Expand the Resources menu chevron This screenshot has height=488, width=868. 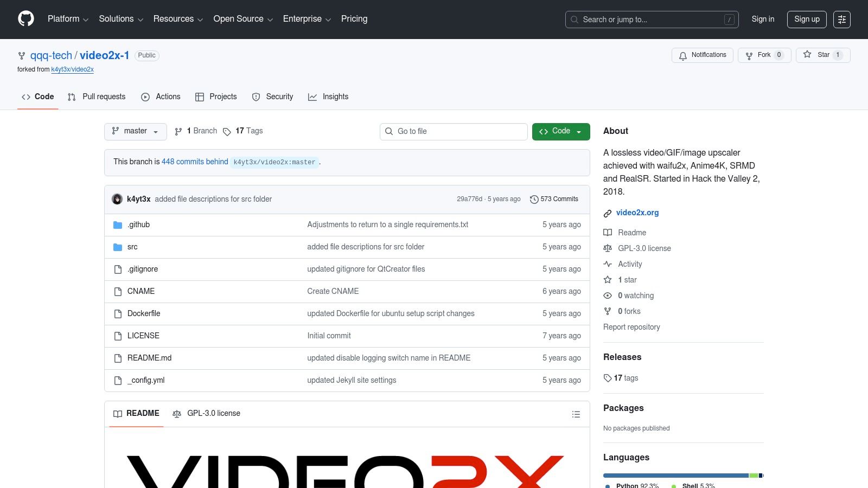click(x=200, y=19)
